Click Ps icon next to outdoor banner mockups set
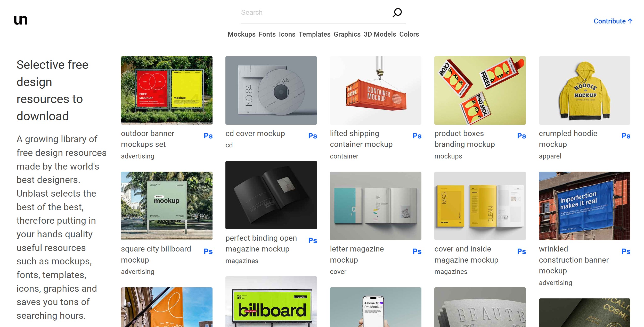644x327 pixels. click(208, 136)
